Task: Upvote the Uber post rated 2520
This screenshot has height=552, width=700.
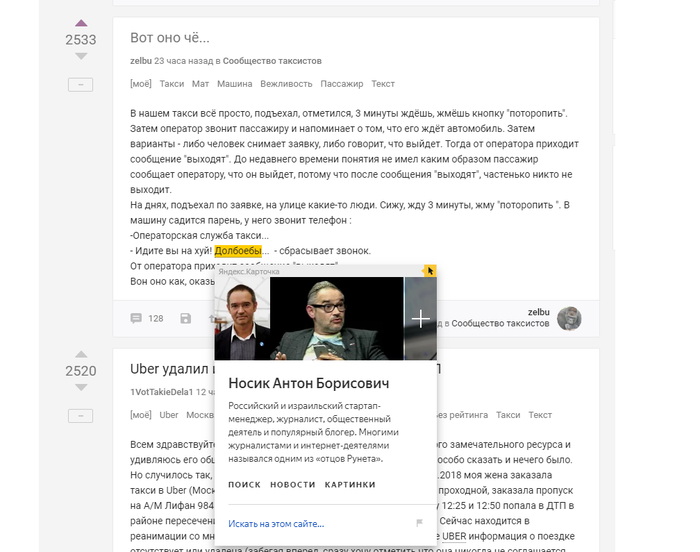Action: 81,354
